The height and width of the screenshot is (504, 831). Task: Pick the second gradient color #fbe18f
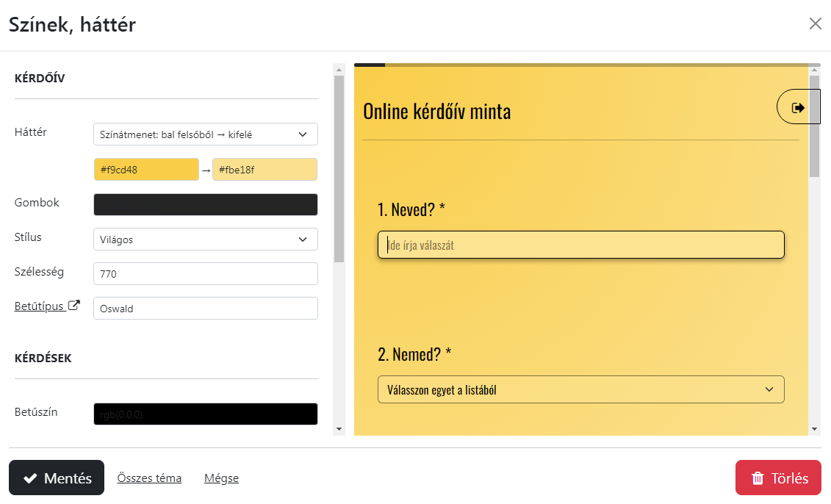pos(265,170)
